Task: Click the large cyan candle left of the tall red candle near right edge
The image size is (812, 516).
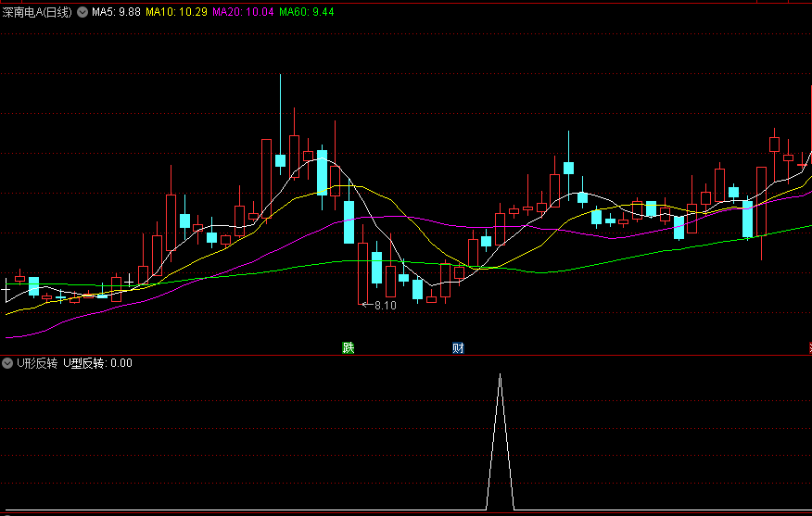Action: pyautogui.click(x=747, y=219)
